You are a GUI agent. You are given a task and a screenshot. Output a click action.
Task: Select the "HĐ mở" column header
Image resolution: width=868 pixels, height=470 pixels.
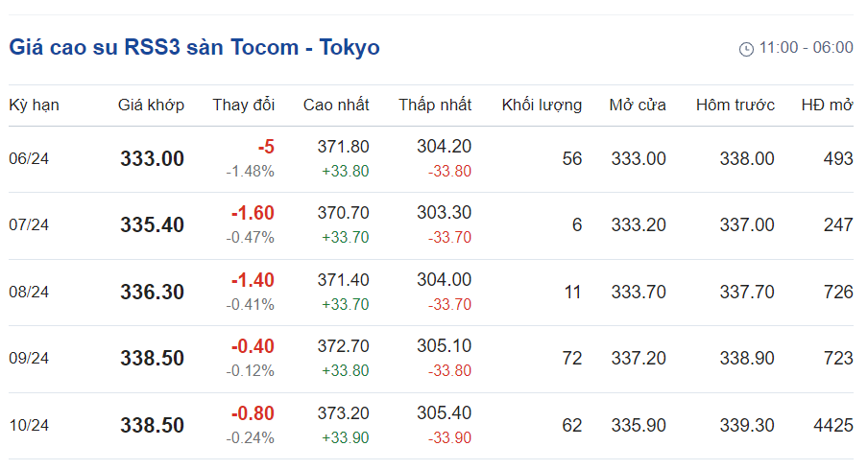827,106
